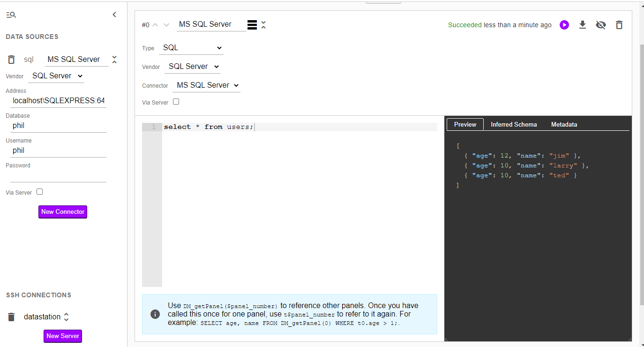Toggle panel Via Server checkbox

pos(176,102)
